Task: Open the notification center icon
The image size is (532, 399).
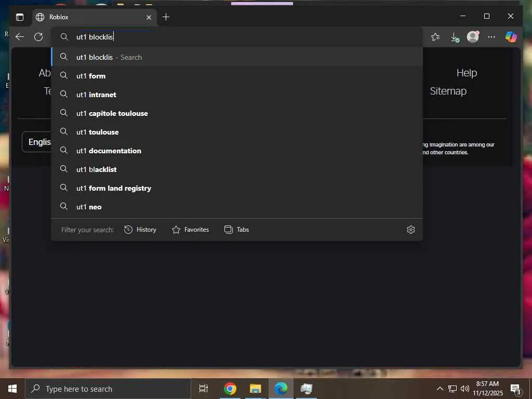Action: pyautogui.click(x=515, y=389)
